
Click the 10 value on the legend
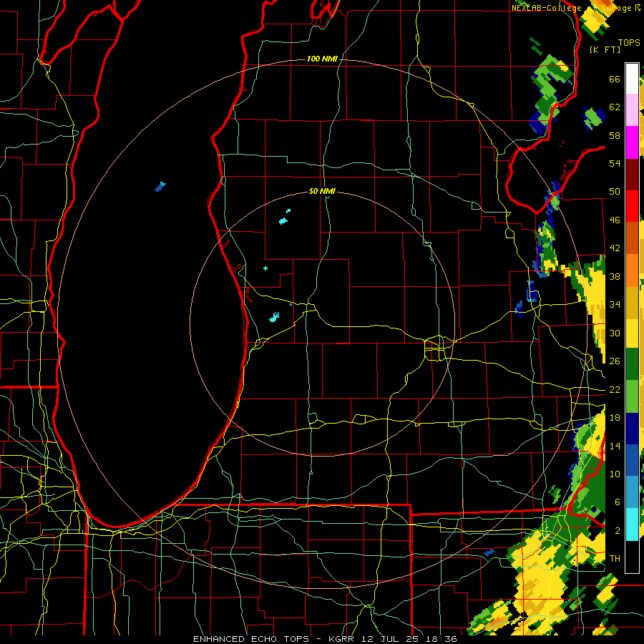pos(615,474)
